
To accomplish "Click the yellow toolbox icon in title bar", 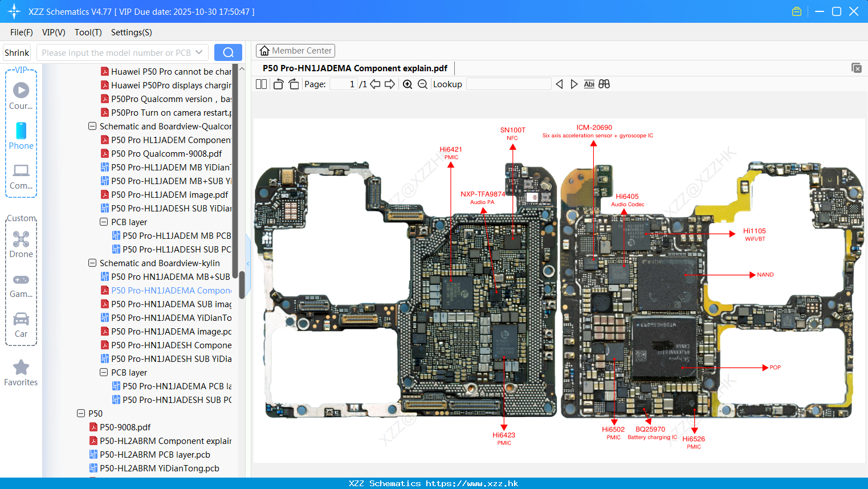I will coord(797,11).
